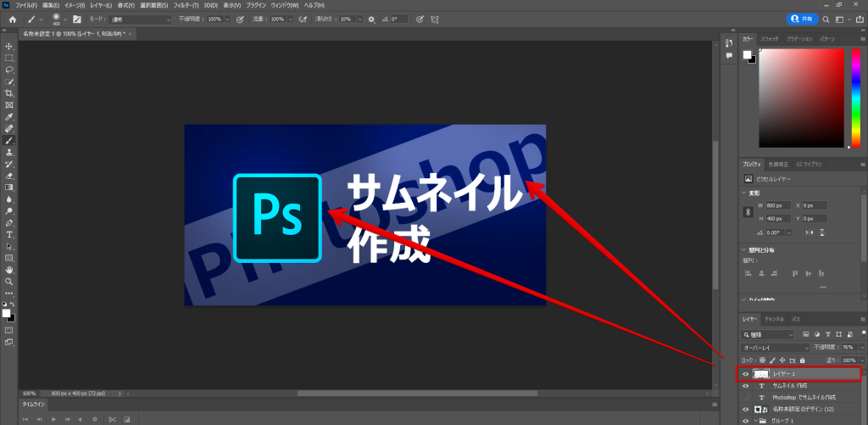Select the Gradient tool
The width and height of the screenshot is (868, 425).
[8, 187]
